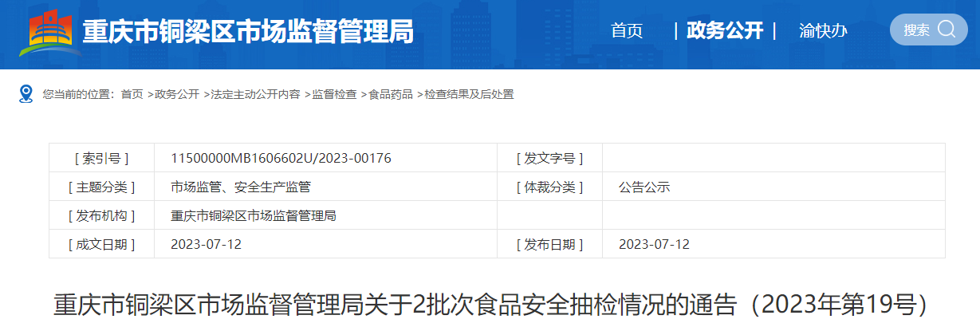This screenshot has height=327, width=980.
Task: Click the 公告公示 value cell
Action: [773, 187]
